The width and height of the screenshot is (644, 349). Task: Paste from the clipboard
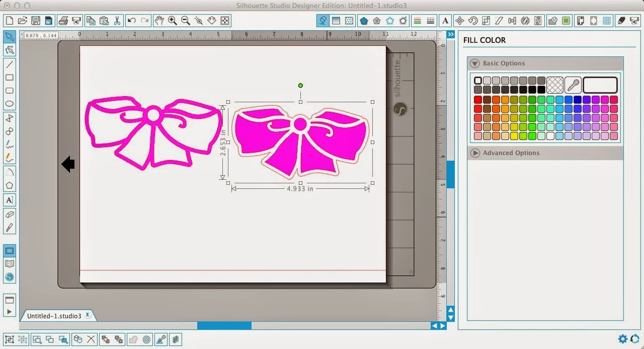pyautogui.click(x=105, y=21)
